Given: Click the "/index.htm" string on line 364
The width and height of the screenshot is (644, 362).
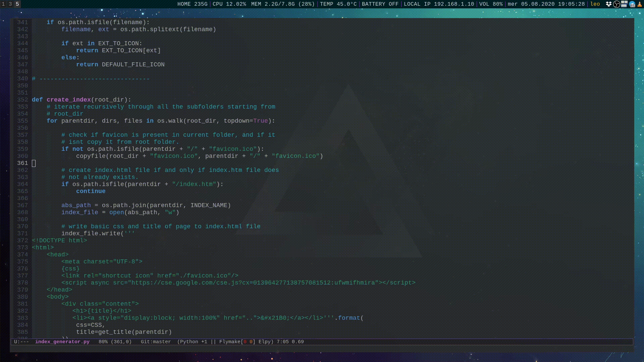Looking at the screenshot, I should coord(194,184).
